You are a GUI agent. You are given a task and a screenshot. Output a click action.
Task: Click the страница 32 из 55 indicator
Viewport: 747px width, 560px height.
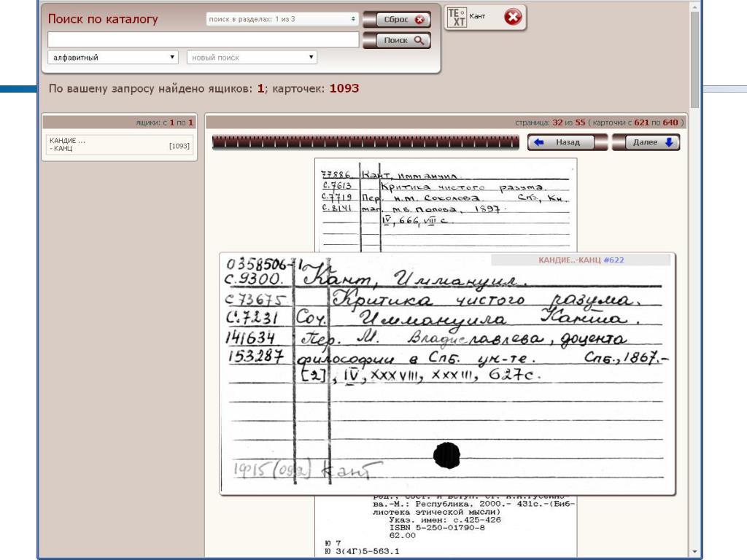[x=600, y=122]
